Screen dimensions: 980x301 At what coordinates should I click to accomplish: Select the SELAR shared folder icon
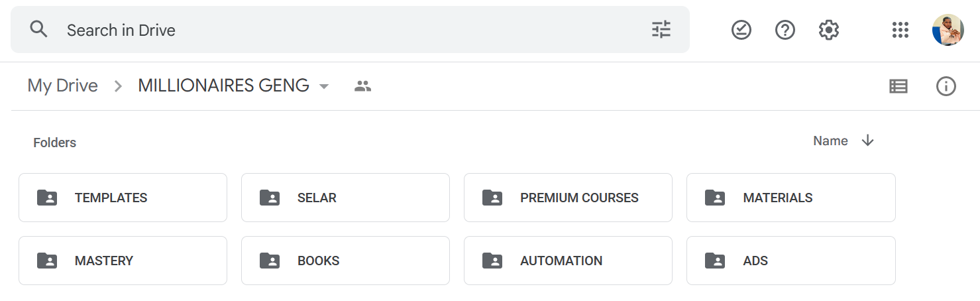[x=270, y=198]
